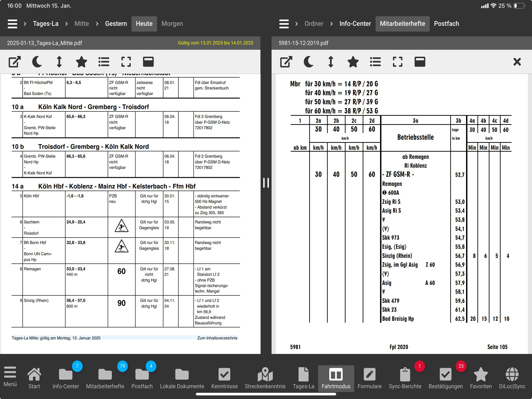Show table of contents for Tages-La PDF
The width and height of the screenshot is (532, 399).
(x=104, y=62)
